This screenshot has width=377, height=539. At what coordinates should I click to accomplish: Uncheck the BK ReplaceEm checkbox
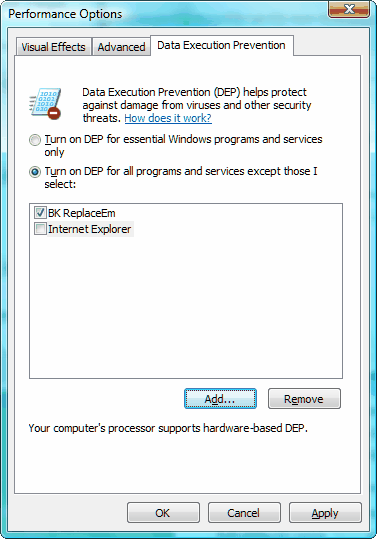pyautogui.click(x=40, y=213)
